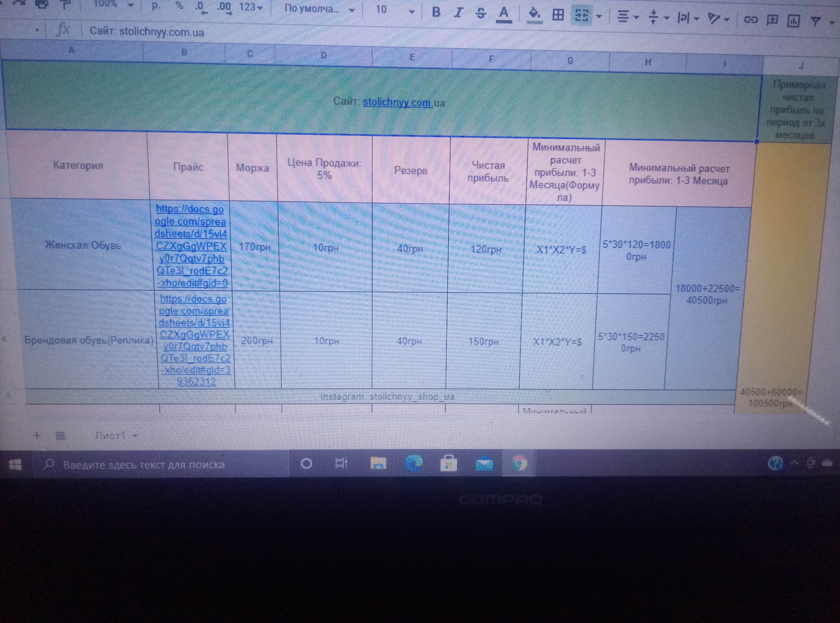Screen dimensions: 840x623
Task: Increase decimal places
Action: pos(224,8)
